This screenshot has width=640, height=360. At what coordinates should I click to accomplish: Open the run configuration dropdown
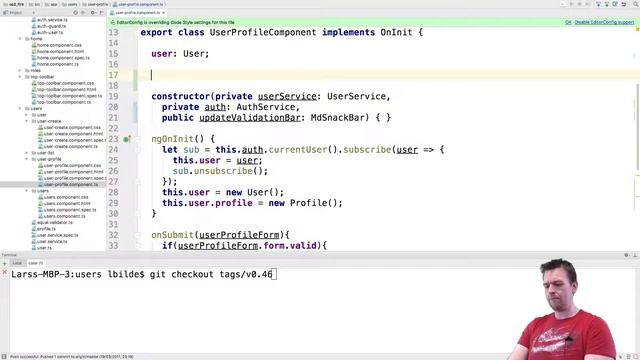[x=563, y=4]
